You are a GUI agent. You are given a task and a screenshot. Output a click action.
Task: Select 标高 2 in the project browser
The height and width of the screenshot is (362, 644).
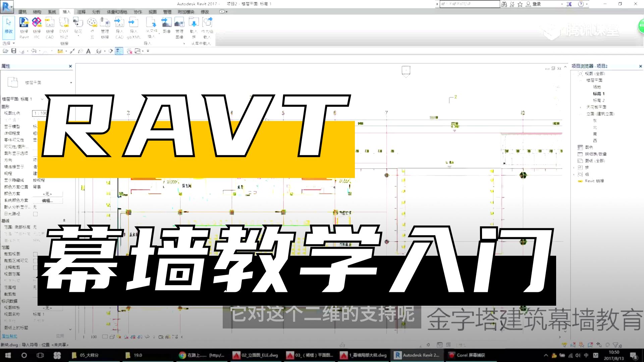click(599, 100)
